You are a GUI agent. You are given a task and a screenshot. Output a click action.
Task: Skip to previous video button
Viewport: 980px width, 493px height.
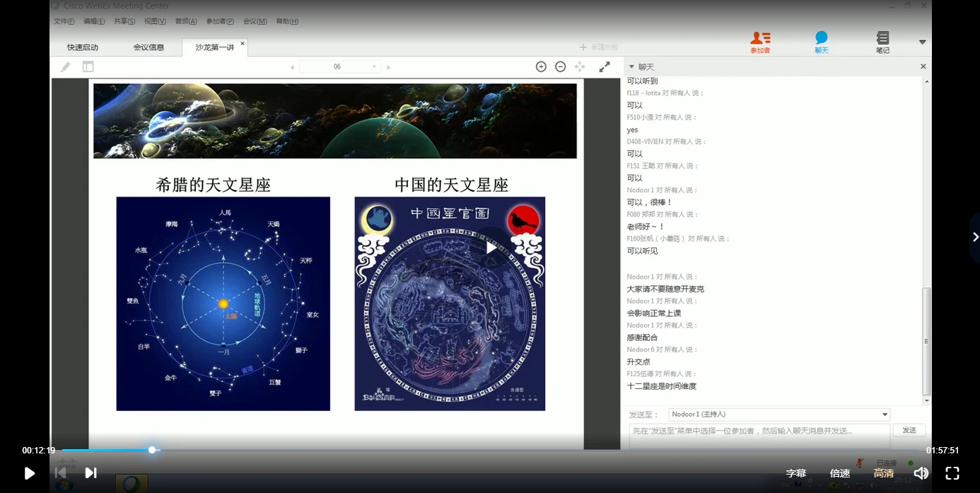coord(60,472)
